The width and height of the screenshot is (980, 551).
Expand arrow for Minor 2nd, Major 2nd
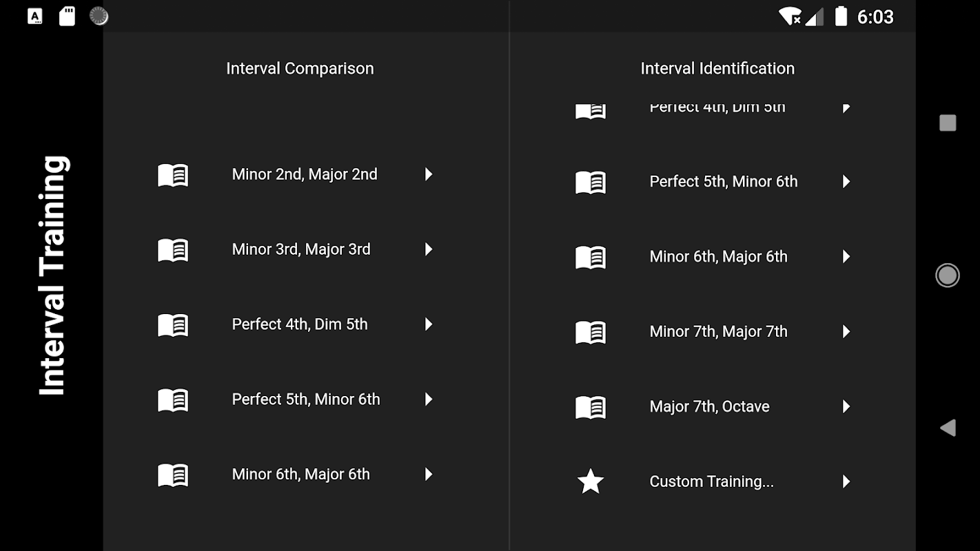click(429, 174)
